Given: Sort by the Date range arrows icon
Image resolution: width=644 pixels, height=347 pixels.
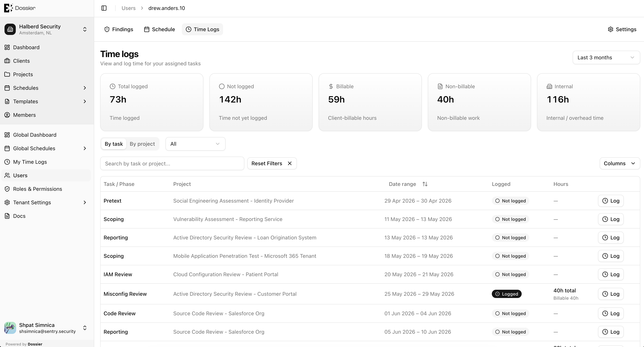Looking at the screenshot, I should click(x=425, y=184).
